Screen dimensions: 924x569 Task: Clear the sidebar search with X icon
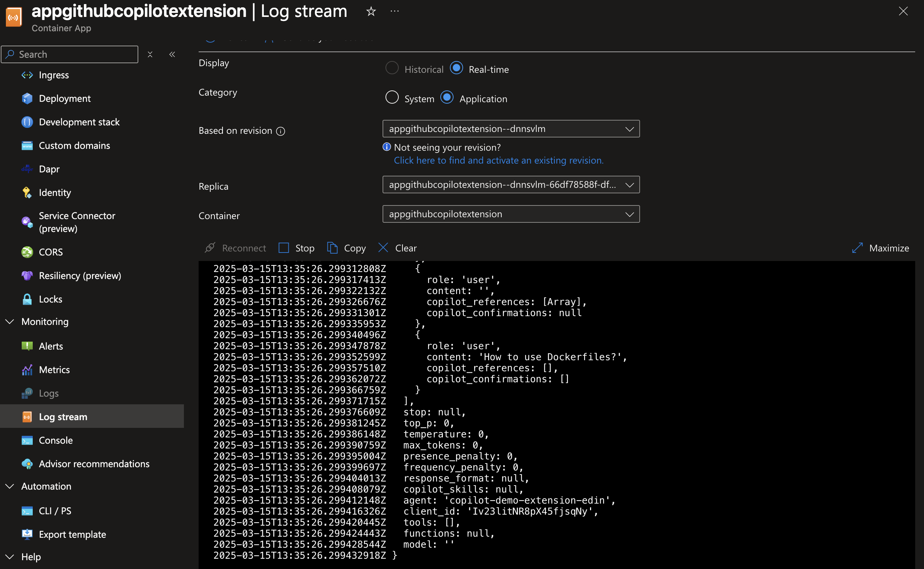click(150, 54)
